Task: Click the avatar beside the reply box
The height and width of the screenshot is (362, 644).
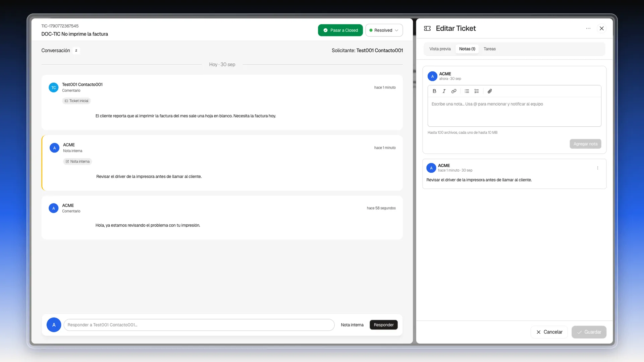Action: pyautogui.click(x=54, y=325)
